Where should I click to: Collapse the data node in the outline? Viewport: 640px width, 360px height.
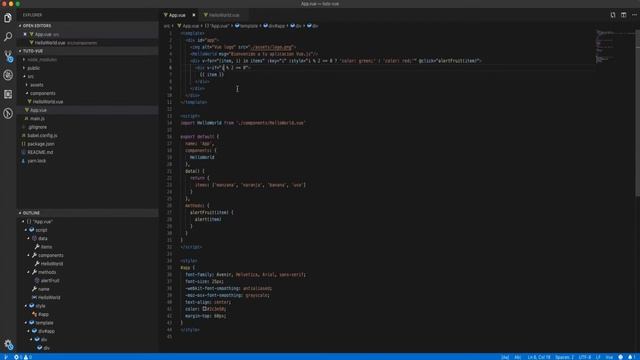tap(29, 238)
